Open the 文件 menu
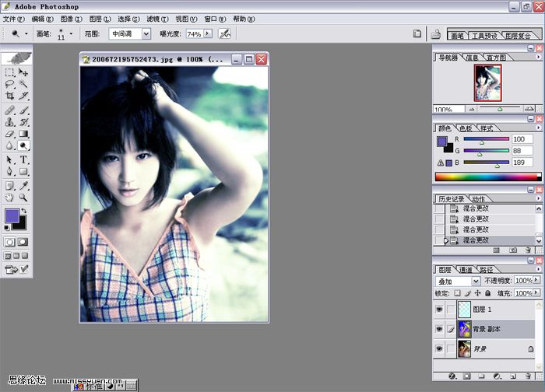This screenshot has height=392, width=545. pos(14,19)
